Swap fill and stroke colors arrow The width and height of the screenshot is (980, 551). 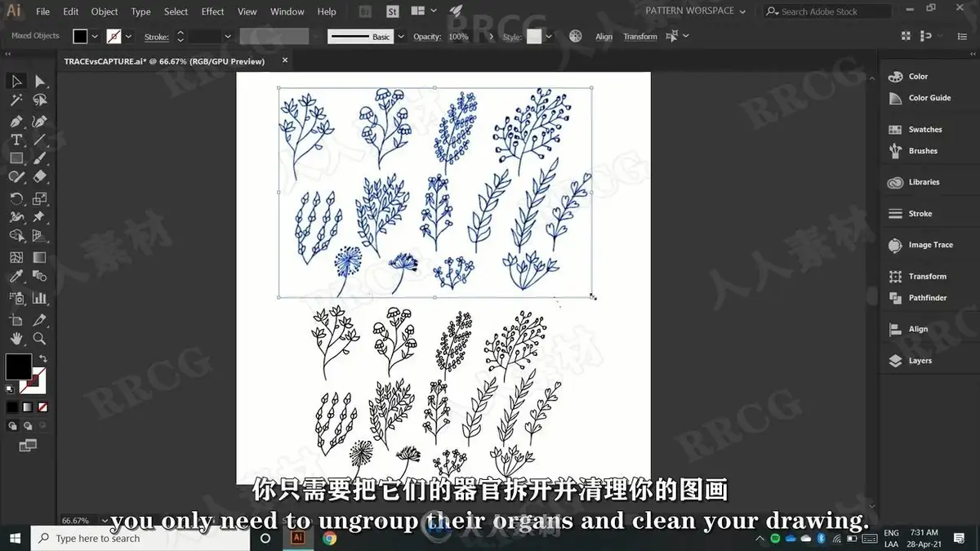tap(42, 358)
